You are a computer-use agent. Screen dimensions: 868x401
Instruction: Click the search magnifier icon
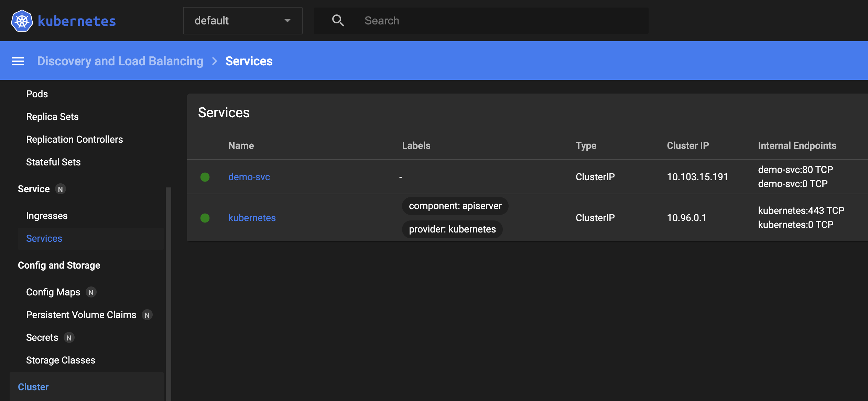338,21
